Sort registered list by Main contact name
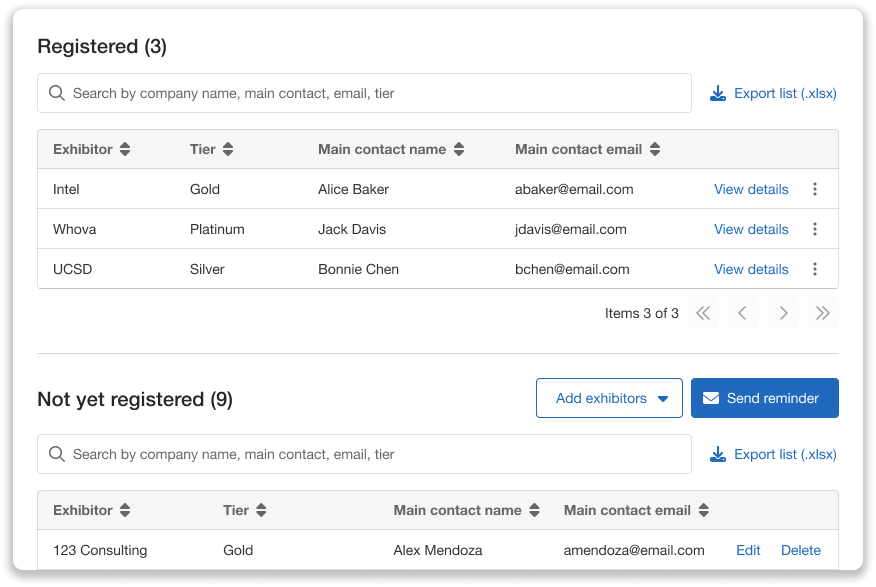The width and height of the screenshot is (876, 587). (459, 149)
